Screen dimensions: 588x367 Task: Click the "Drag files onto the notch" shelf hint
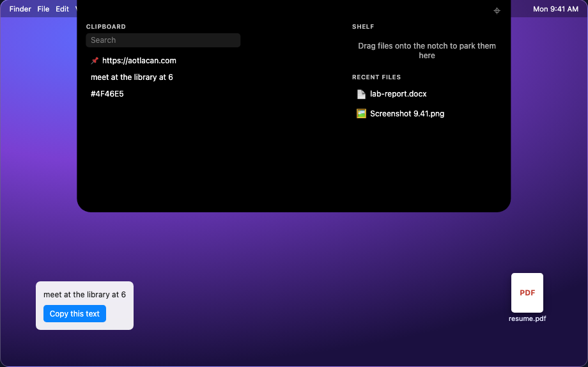point(427,51)
